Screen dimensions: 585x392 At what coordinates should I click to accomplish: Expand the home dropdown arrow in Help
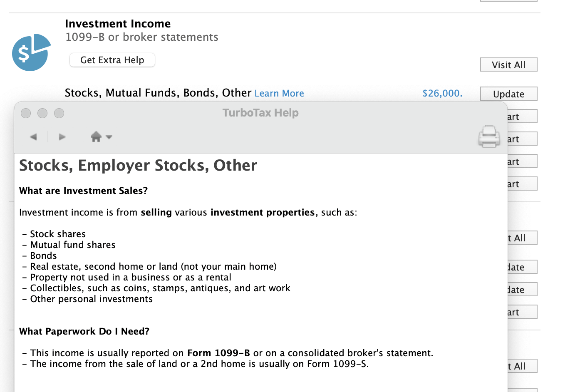point(109,137)
